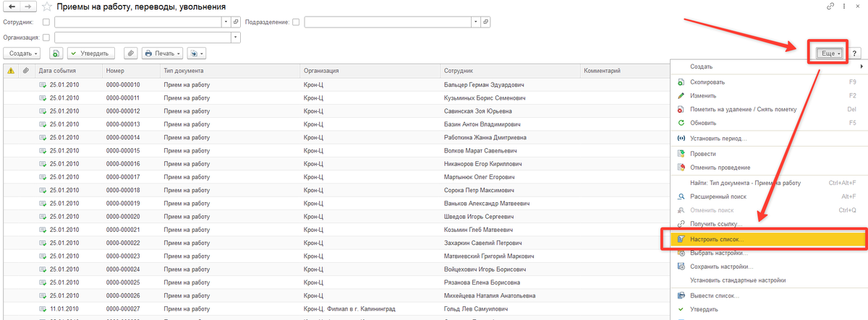Choose Провести from the menu
868x320 pixels.
click(x=769, y=154)
